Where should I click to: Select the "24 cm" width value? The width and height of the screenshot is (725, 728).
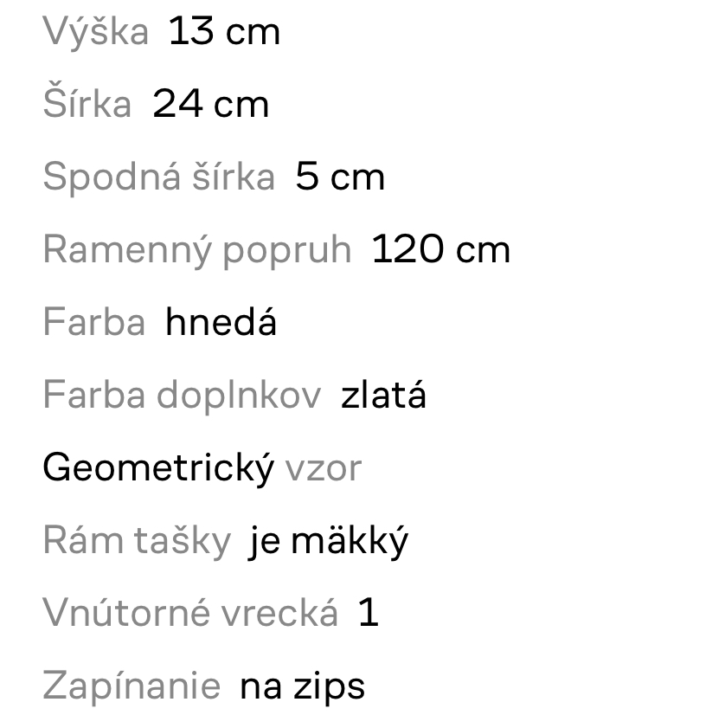click(211, 105)
